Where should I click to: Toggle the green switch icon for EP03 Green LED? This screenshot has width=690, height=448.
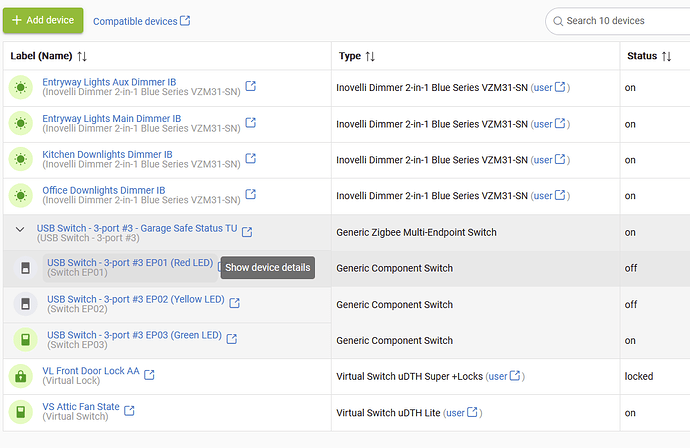26,340
